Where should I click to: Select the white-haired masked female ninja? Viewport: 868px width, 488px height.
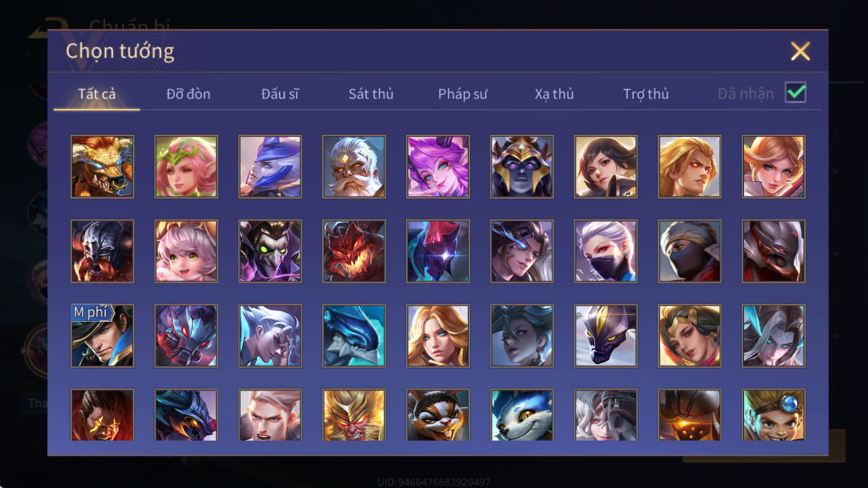click(x=606, y=251)
